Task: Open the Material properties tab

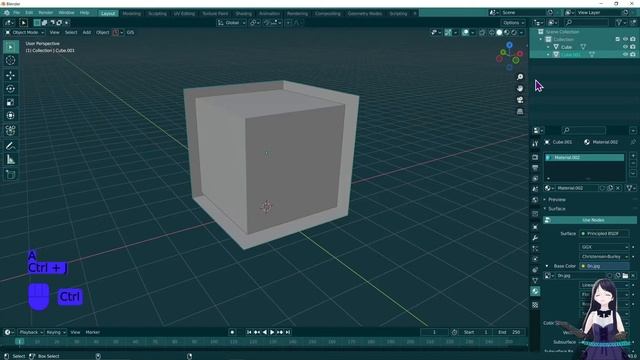Action: (535, 291)
